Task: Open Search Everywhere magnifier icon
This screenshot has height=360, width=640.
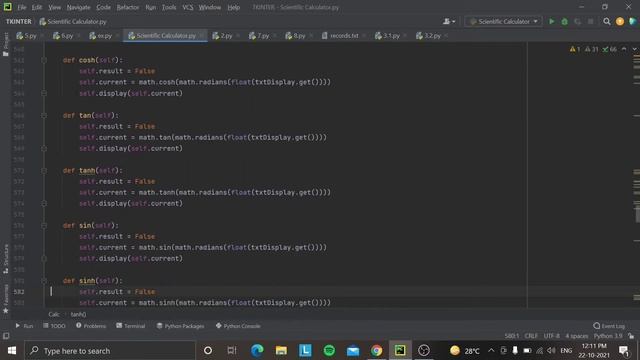Action: coord(607,21)
